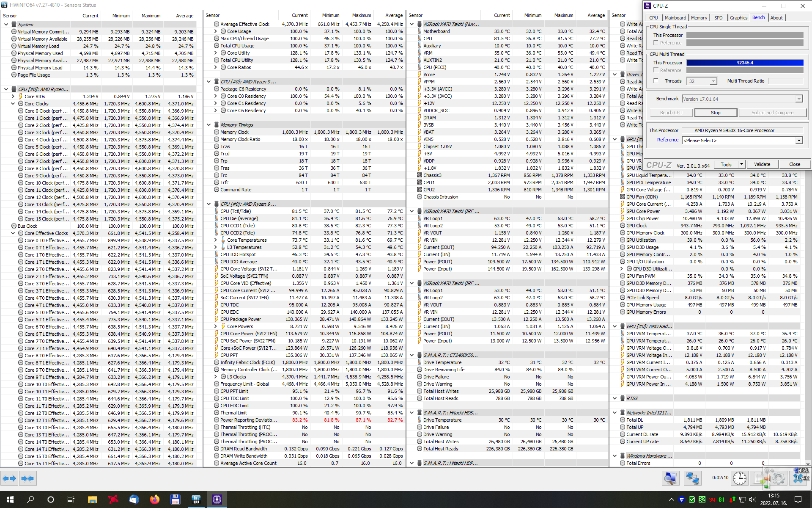This screenshot has width=812, height=508.
Task: Select the GPU Liquid Temperature row
Action: 709,175
